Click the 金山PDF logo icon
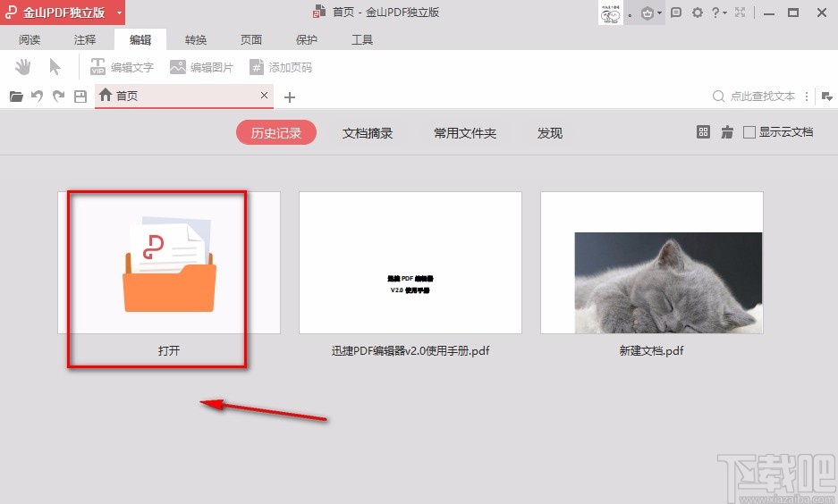The width and height of the screenshot is (838, 504). click(11, 13)
